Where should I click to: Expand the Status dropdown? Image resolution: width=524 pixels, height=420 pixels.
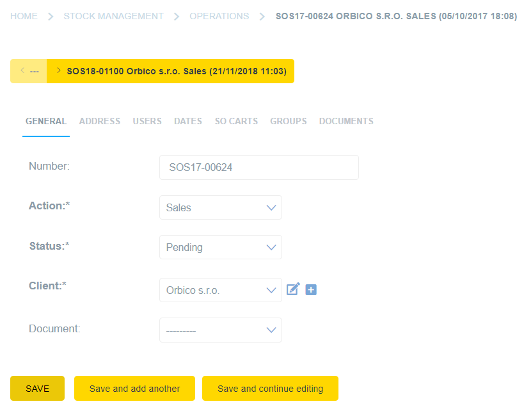220,247
